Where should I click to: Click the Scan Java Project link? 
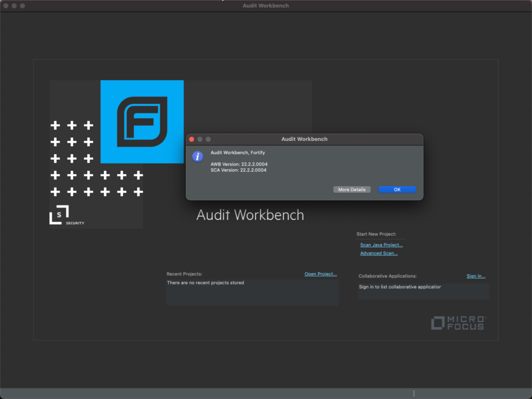(x=381, y=245)
